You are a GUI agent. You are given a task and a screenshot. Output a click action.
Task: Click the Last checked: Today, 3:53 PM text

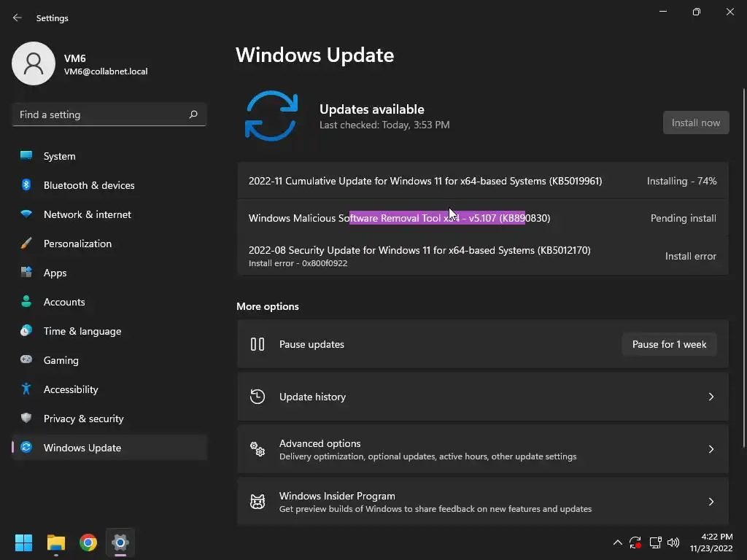tap(384, 125)
